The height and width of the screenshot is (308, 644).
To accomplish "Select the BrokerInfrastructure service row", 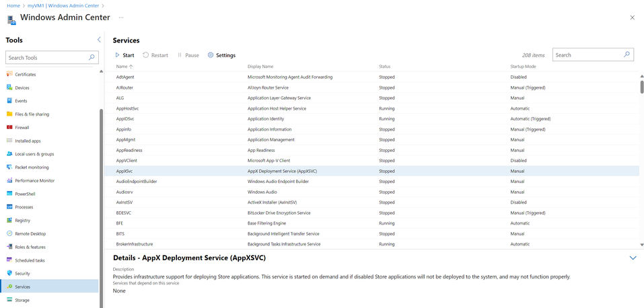I will [x=371, y=244].
